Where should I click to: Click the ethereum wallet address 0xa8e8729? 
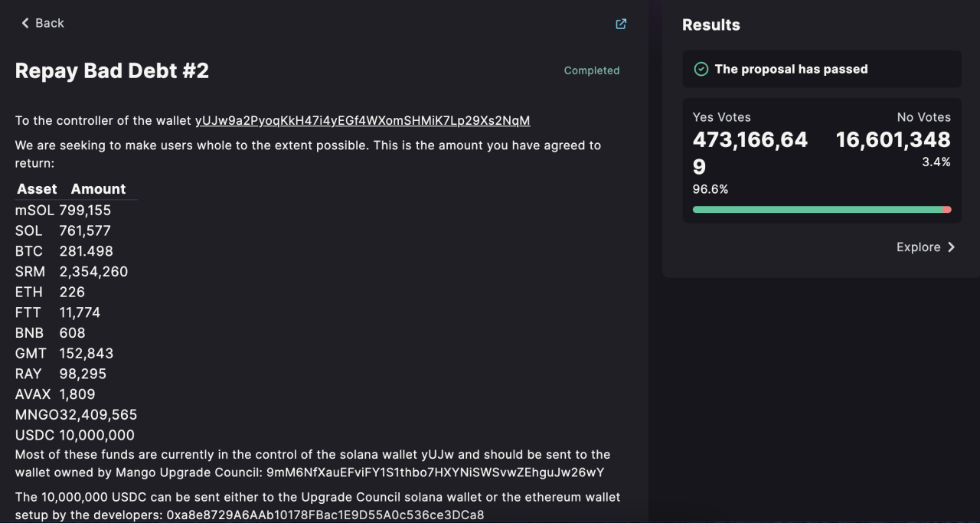pyautogui.click(x=325, y=515)
